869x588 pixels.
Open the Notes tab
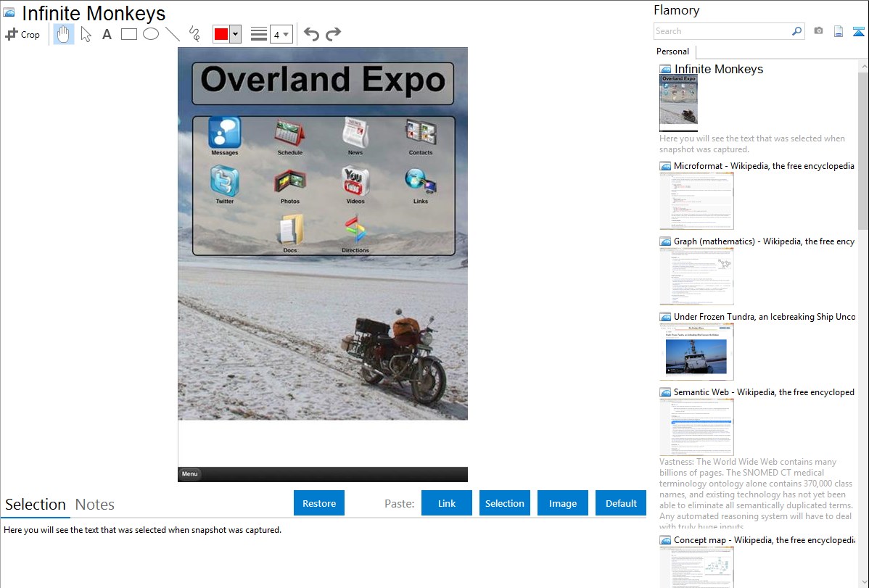[x=95, y=505]
